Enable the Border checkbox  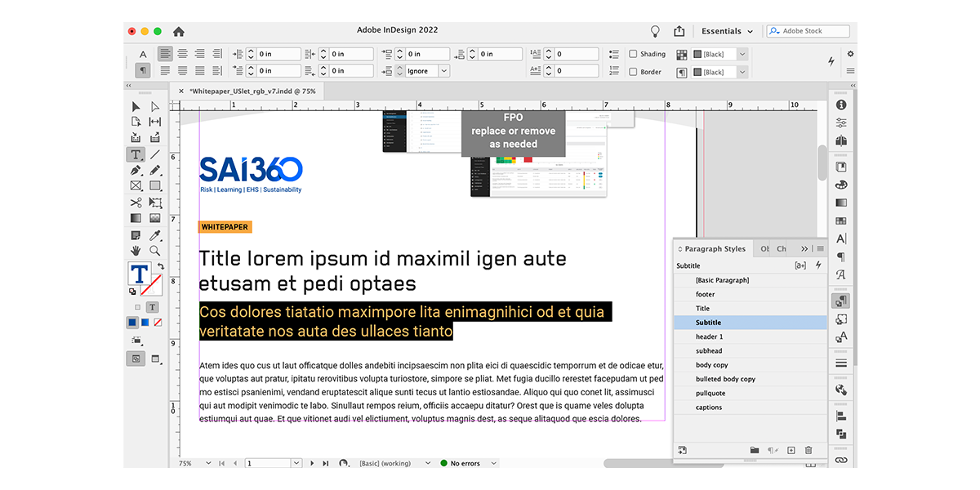[633, 72]
